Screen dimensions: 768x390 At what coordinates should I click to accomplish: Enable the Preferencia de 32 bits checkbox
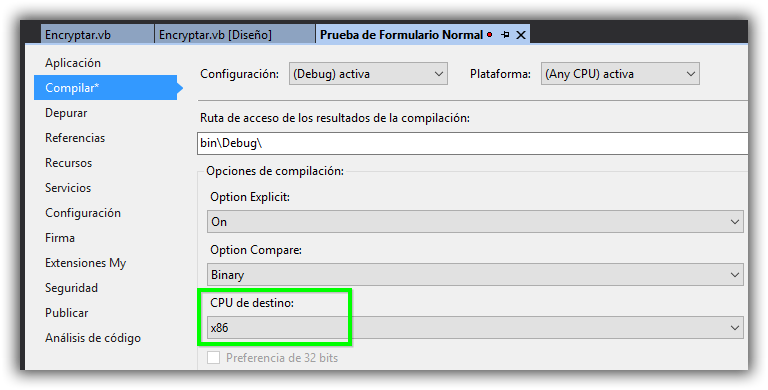213,358
